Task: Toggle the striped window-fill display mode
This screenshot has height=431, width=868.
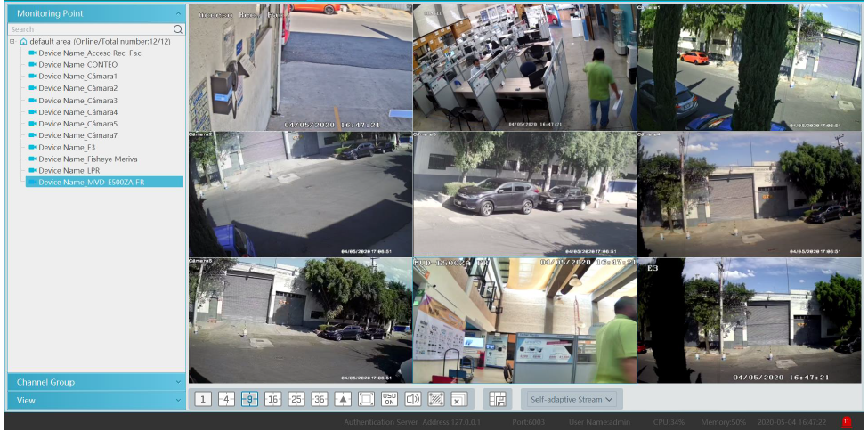Action: [x=435, y=399]
